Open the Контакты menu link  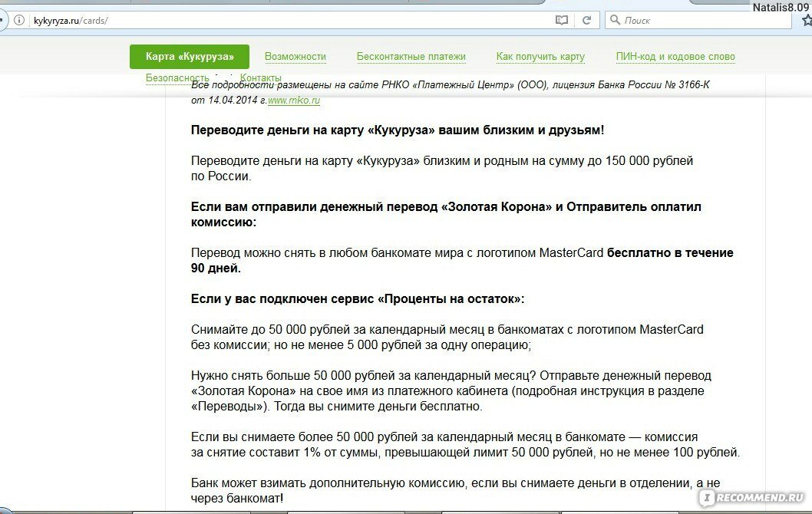pos(260,77)
